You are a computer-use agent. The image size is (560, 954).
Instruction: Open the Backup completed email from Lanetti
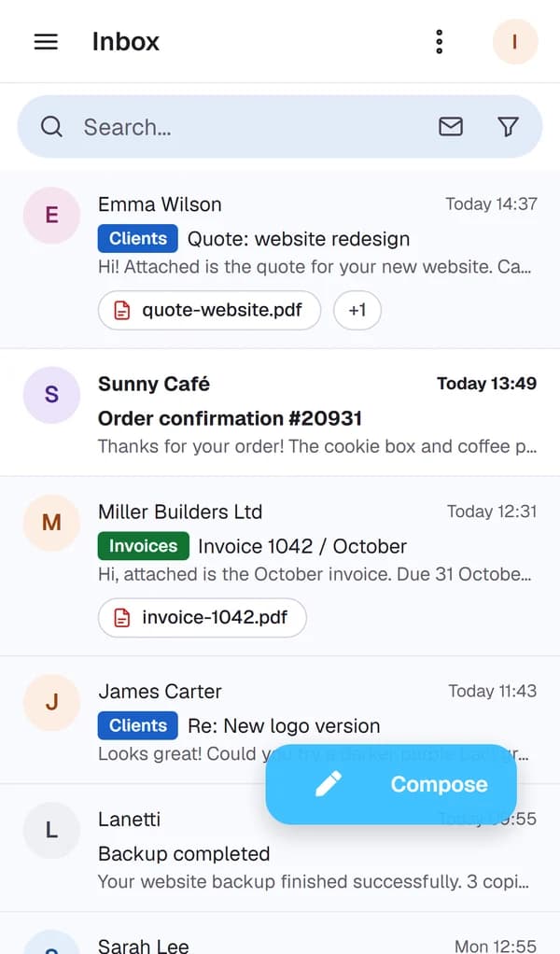[280, 849]
